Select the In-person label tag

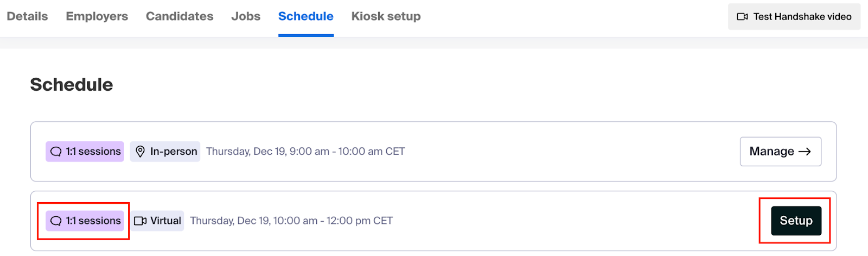pyautogui.click(x=165, y=152)
